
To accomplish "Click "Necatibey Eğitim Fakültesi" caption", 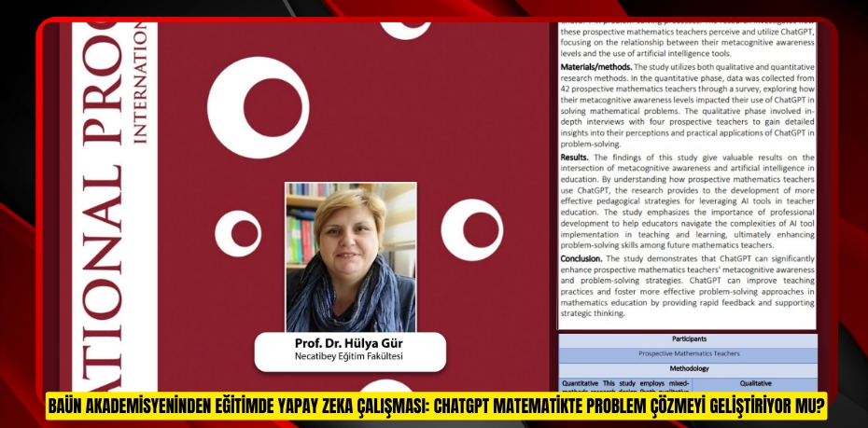I will (x=349, y=356).
